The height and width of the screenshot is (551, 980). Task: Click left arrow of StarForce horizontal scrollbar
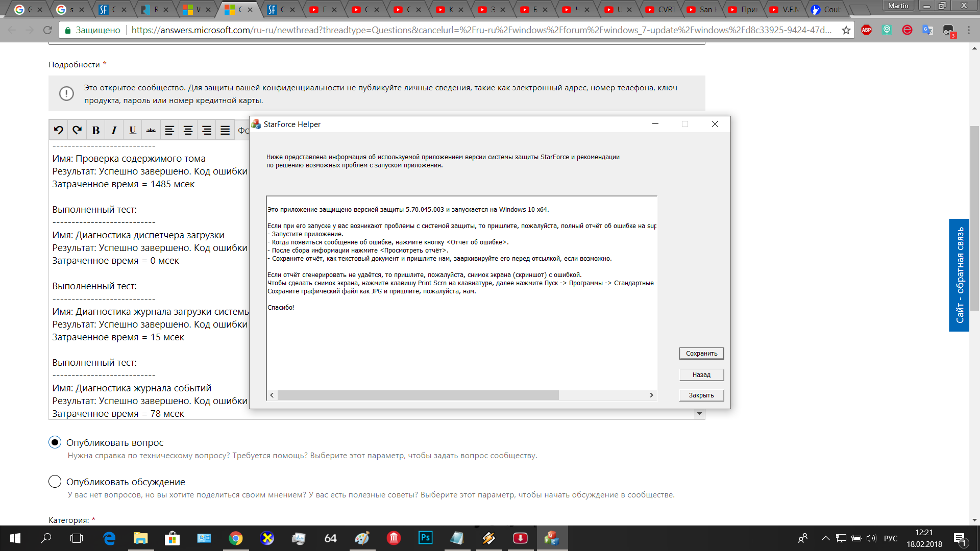point(272,395)
